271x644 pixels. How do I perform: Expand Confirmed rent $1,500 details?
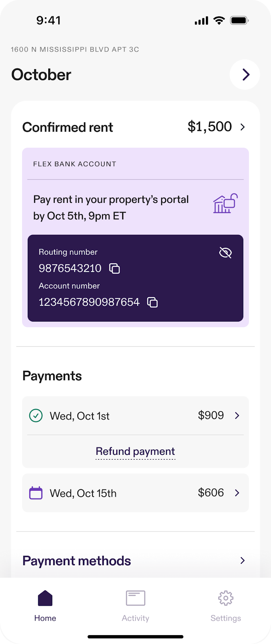[242, 127]
